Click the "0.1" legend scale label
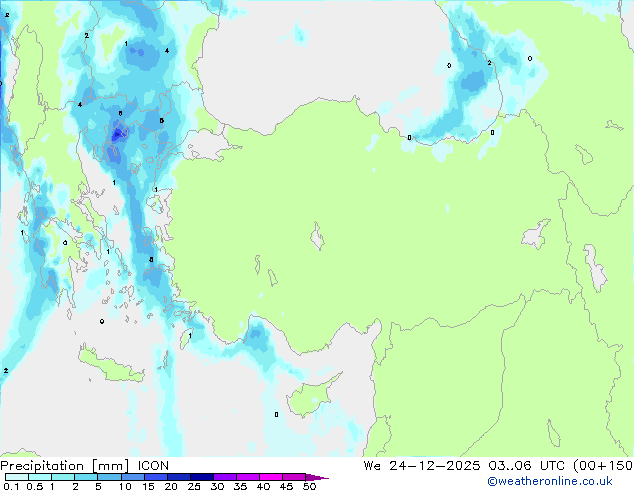This screenshot has height=490, width=634. point(11,486)
